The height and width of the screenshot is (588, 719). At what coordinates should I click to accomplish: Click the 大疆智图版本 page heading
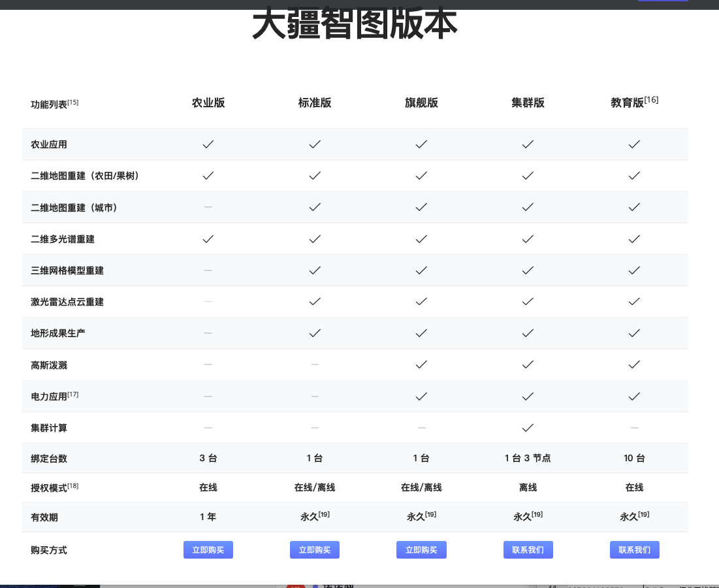click(355, 25)
